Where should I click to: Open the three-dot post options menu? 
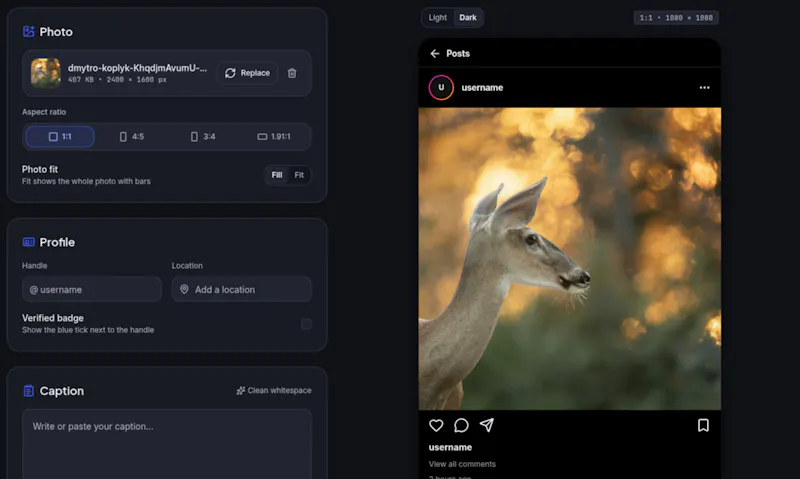[x=705, y=88]
